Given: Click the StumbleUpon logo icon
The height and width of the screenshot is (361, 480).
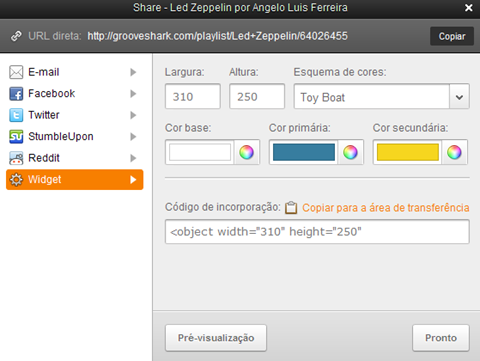Looking at the screenshot, I should coord(16,137).
